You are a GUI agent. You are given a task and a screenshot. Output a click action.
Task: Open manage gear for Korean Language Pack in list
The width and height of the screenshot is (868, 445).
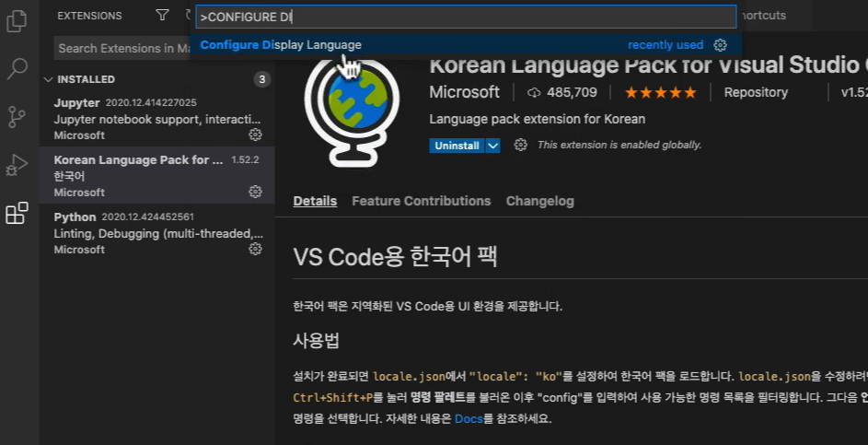[255, 192]
